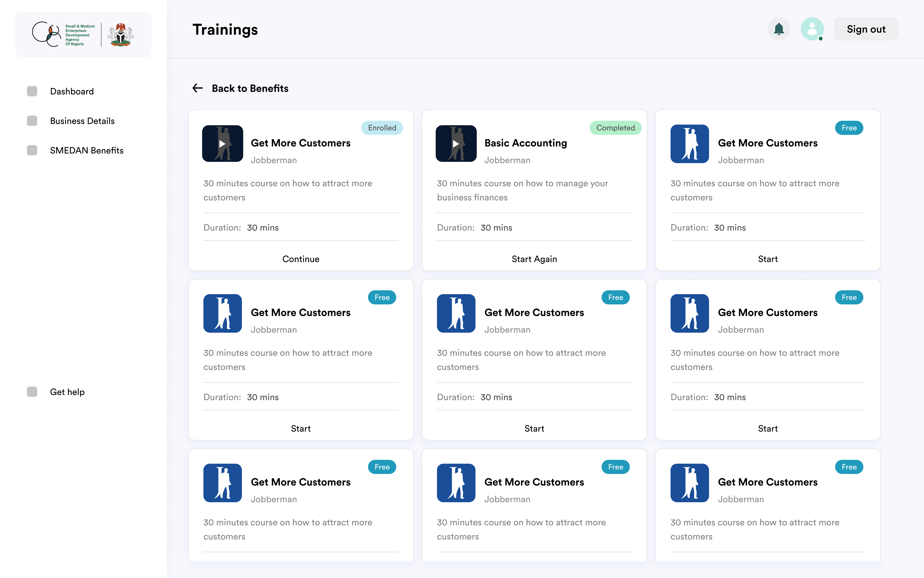Click the back arrow beside Back to Benefits
This screenshot has width=924, height=578.
[197, 88]
